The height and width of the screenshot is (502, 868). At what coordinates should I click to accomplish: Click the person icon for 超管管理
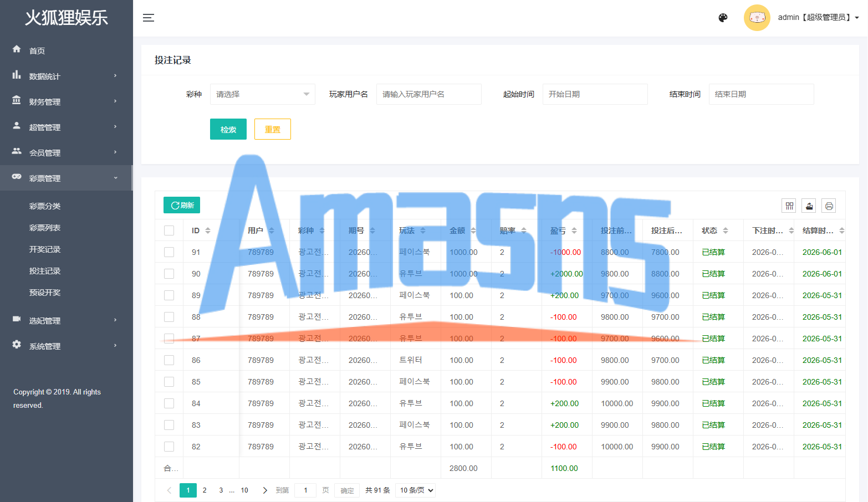tap(17, 126)
